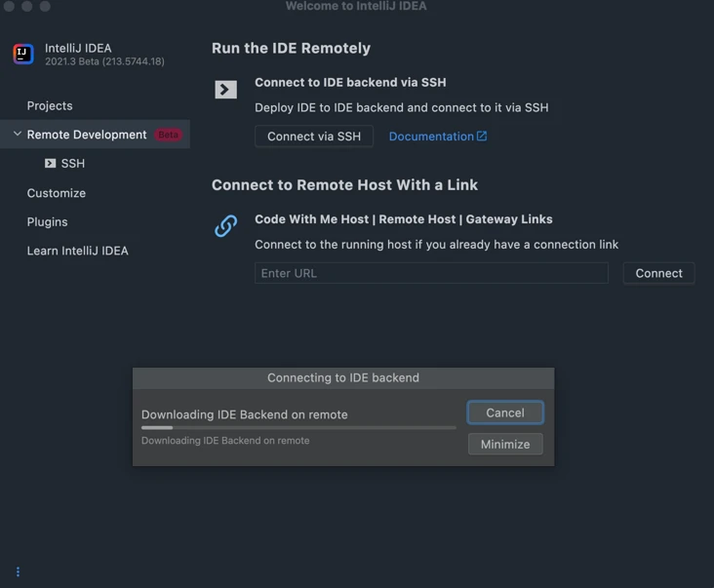The width and height of the screenshot is (714, 588).
Task: Click the blue chain link icon
Action: point(226,225)
